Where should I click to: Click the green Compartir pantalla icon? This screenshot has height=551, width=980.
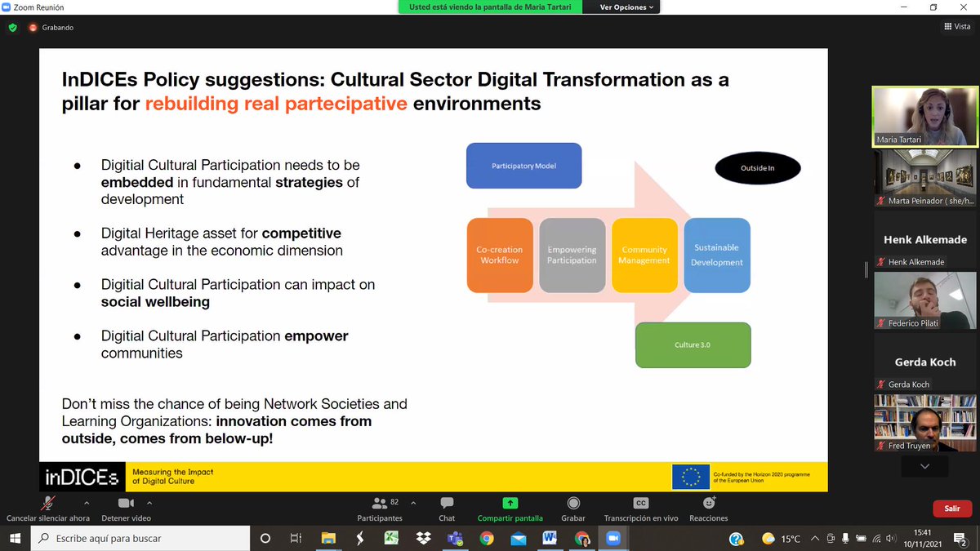(x=510, y=503)
